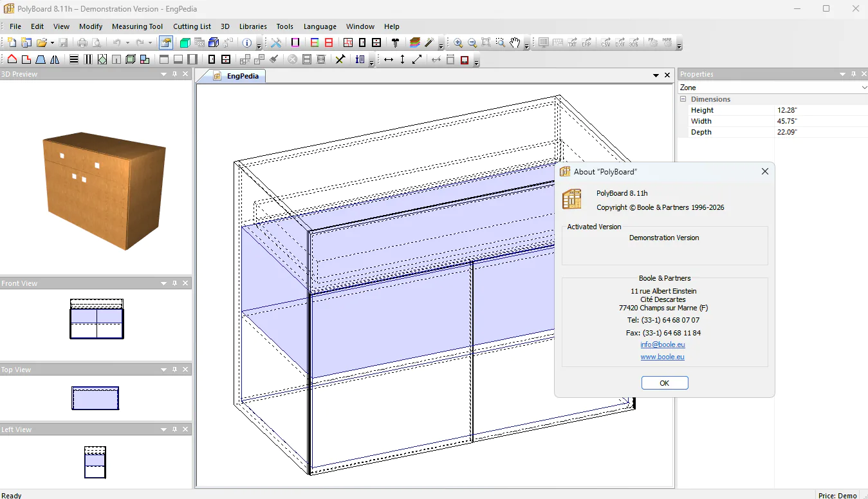Open the crossed tools settings icon

click(x=276, y=43)
